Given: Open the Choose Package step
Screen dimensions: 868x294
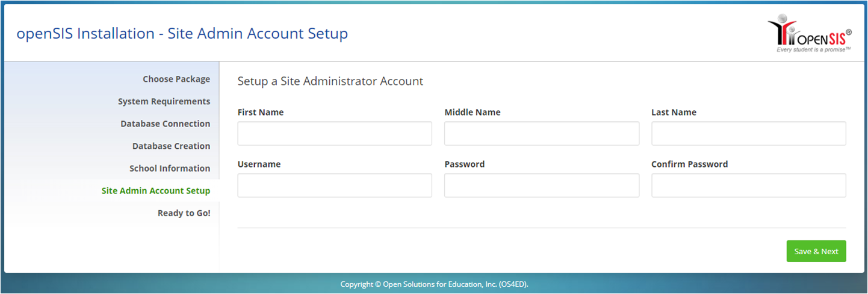Looking at the screenshot, I should click(176, 79).
